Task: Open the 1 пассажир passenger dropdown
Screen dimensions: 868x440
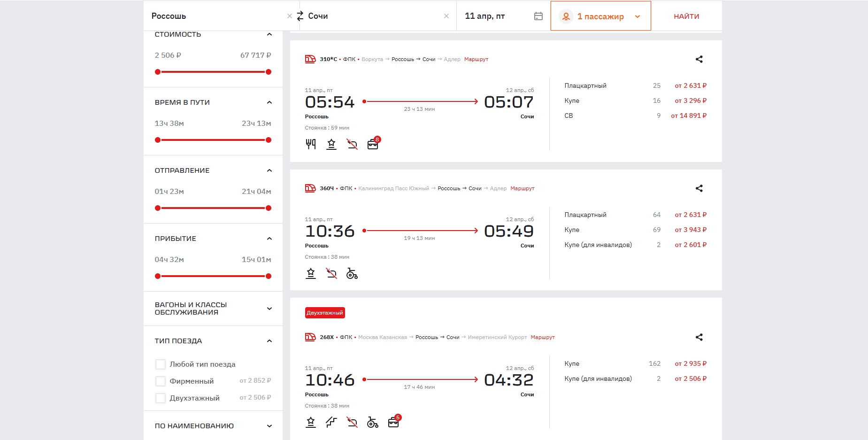Action: pyautogui.click(x=600, y=16)
